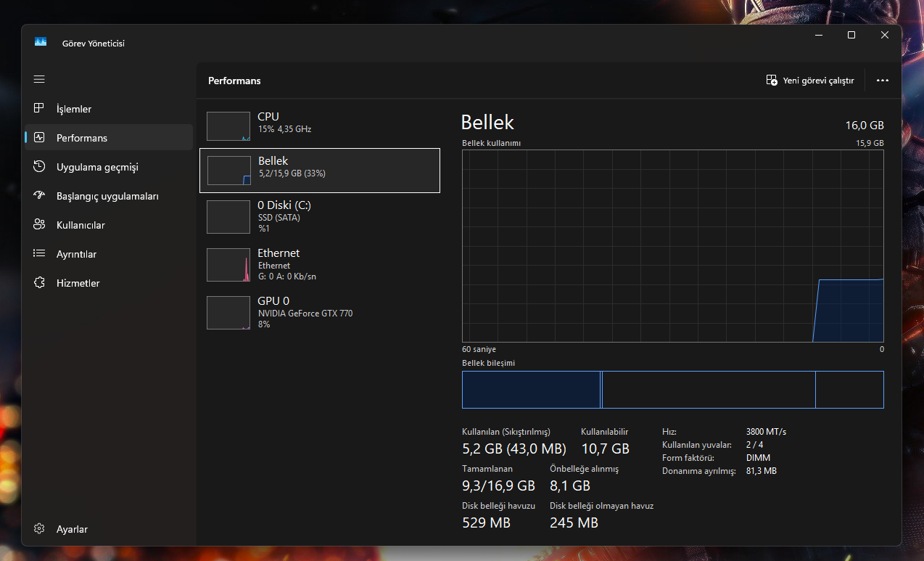Open the İşlemler page
Screen dimensions: 924x561
(x=109, y=109)
